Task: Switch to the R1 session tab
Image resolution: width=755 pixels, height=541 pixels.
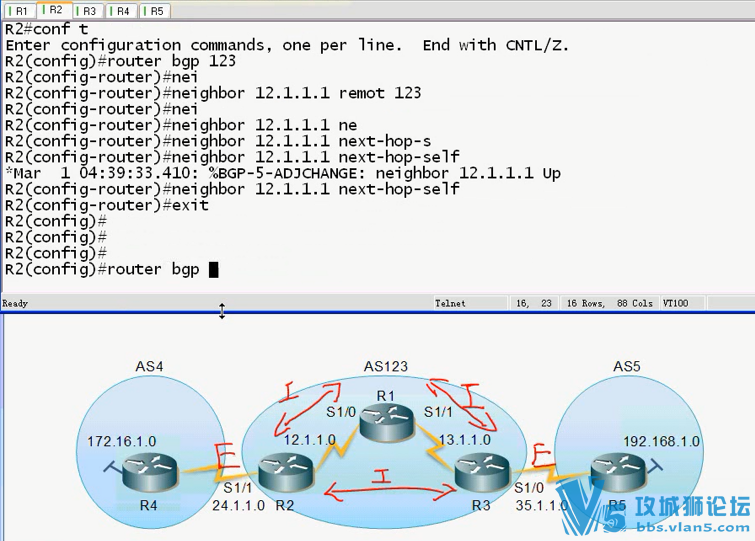Action: [19, 11]
